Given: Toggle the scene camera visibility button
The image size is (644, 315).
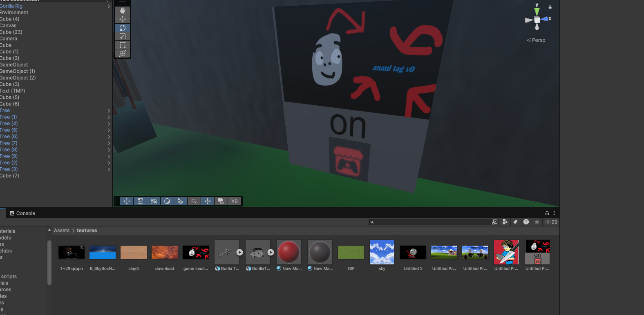Looking at the screenshot, I should (x=221, y=201).
